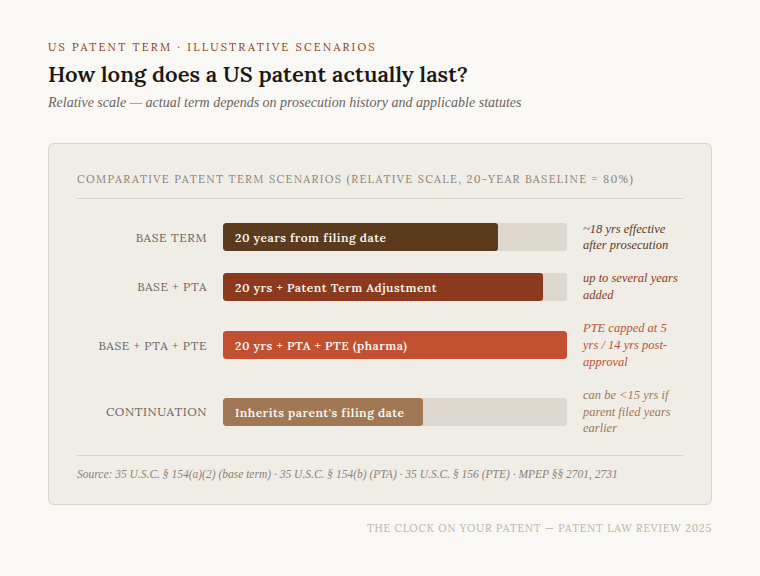Click the CONTINUATION row label

click(156, 412)
